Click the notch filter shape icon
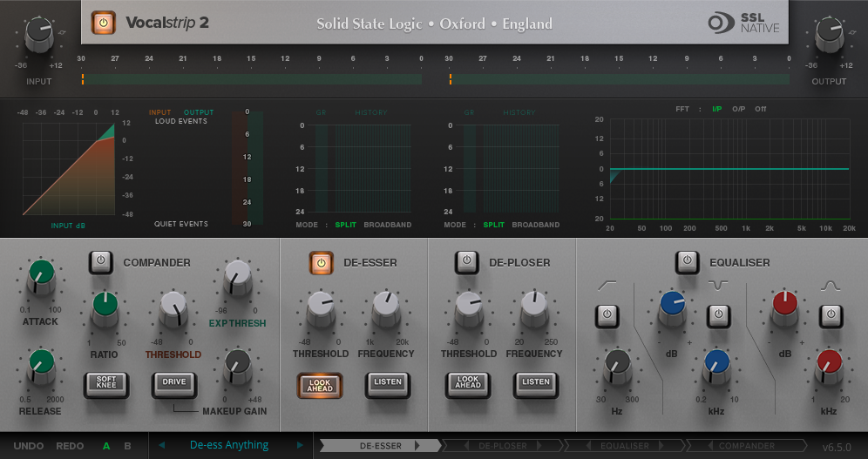 pos(718,286)
